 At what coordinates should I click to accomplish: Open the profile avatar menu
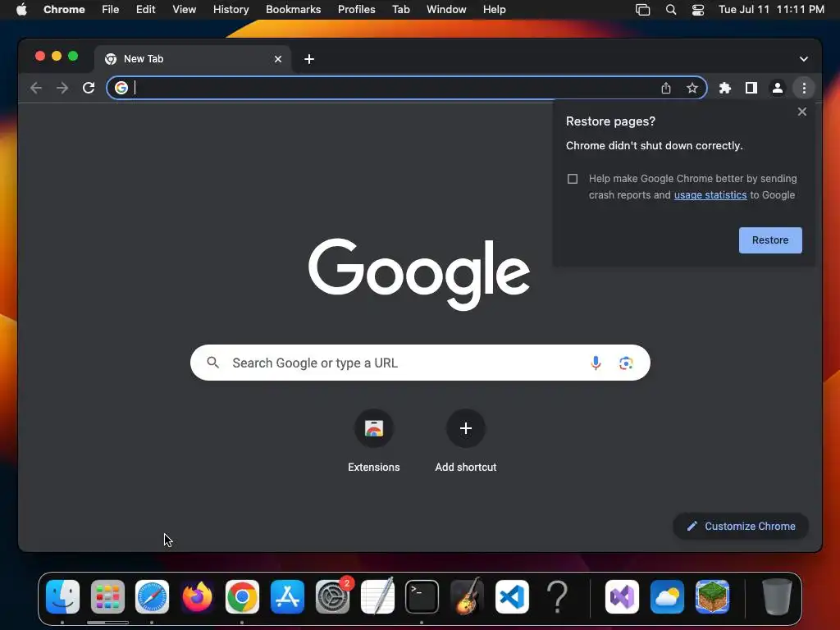coord(778,88)
